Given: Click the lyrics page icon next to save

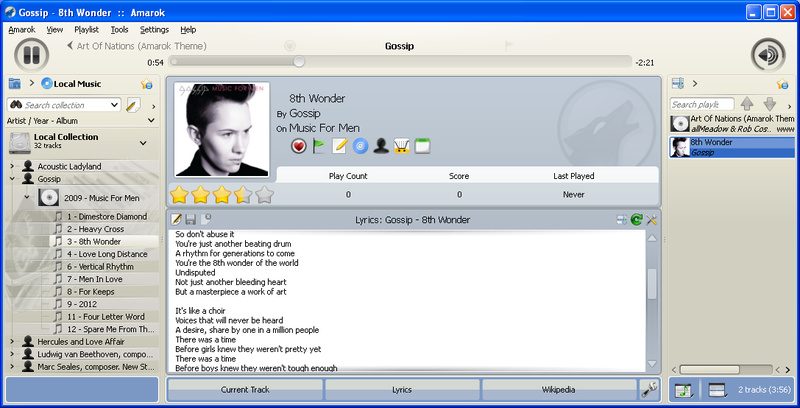Looking at the screenshot, I should point(206,219).
